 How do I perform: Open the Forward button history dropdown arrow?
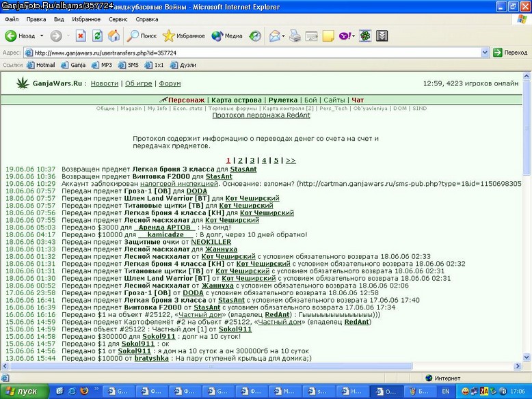[x=68, y=36]
